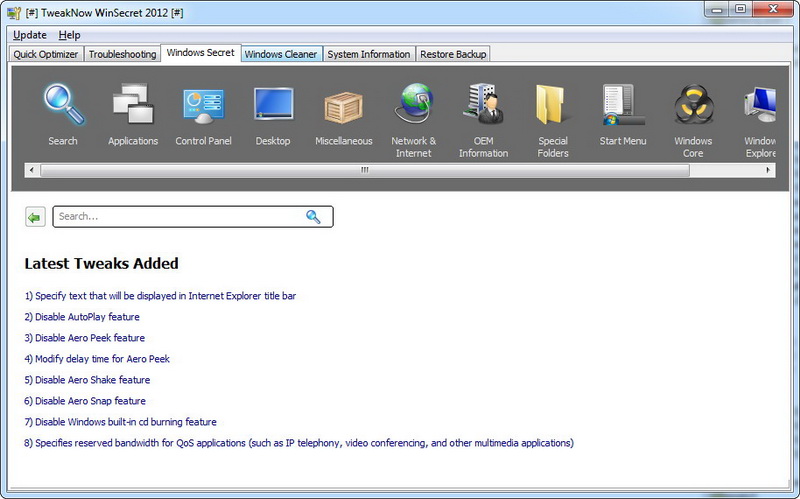Switch to the Quick Optimizer tab
This screenshot has width=800, height=499.
45,54
